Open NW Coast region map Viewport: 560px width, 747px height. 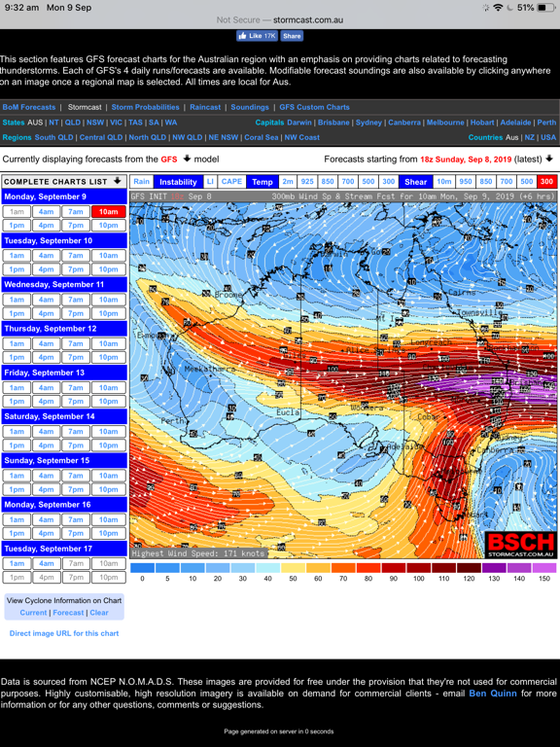[302, 137]
